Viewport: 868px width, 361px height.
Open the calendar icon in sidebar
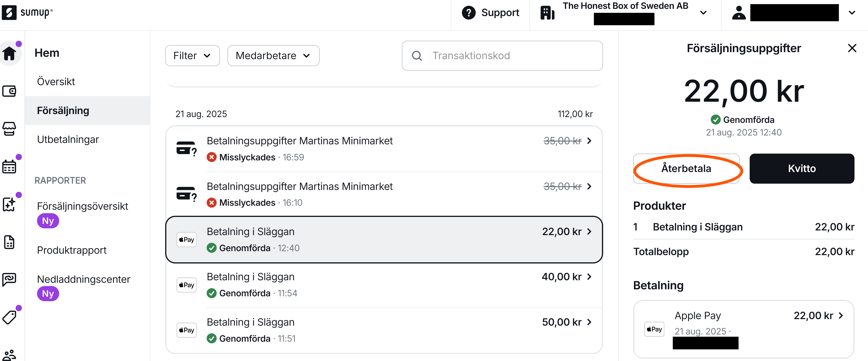[9, 166]
